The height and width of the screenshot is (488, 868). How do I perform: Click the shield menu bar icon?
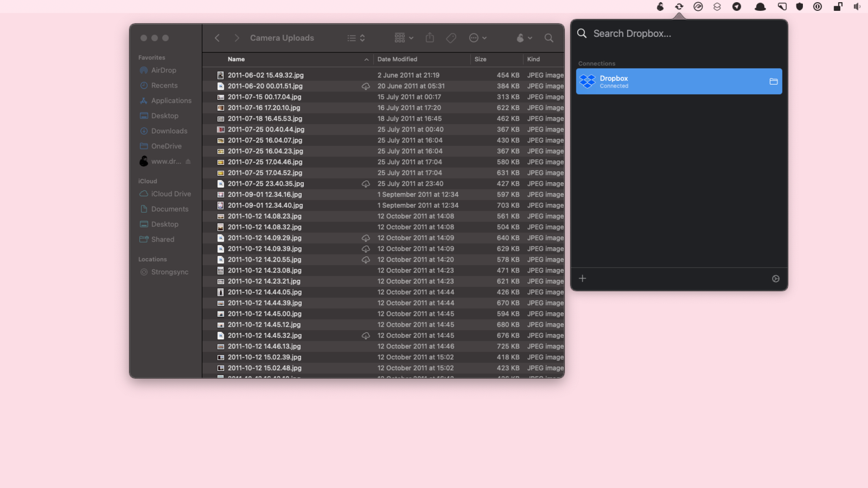[x=799, y=7]
